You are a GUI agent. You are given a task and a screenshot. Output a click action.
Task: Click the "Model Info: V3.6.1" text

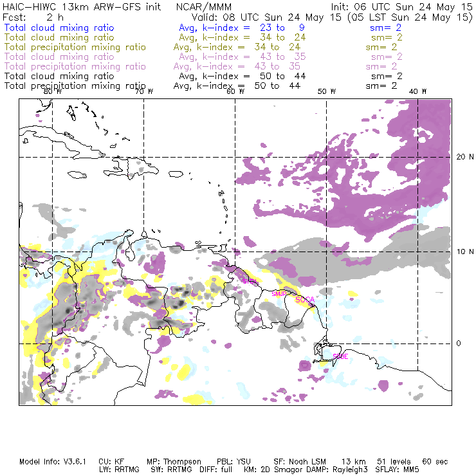(x=53, y=462)
